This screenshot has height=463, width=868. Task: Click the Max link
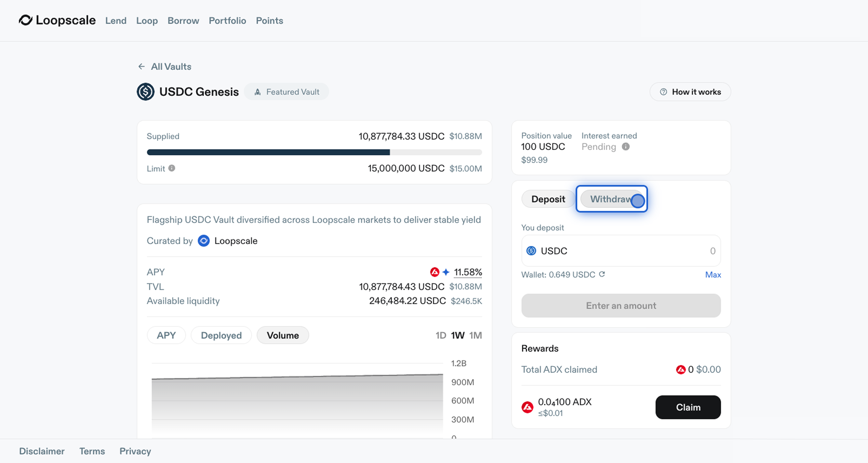713,275
